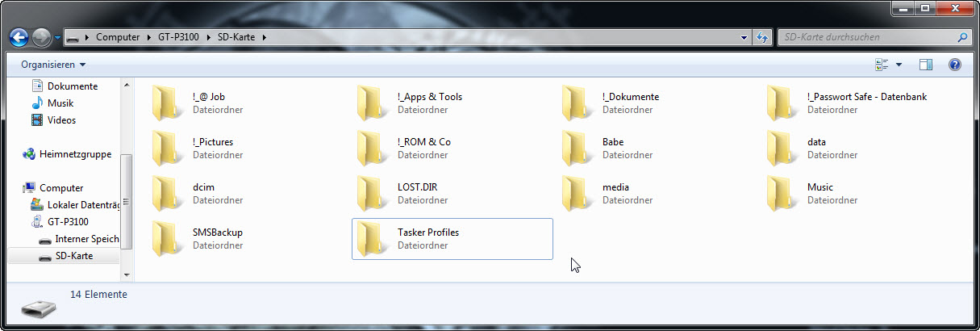This screenshot has height=331, width=980.
Task: Expand the root arrow before Computer breadcrumb
Action: click(x=87, y=37)
